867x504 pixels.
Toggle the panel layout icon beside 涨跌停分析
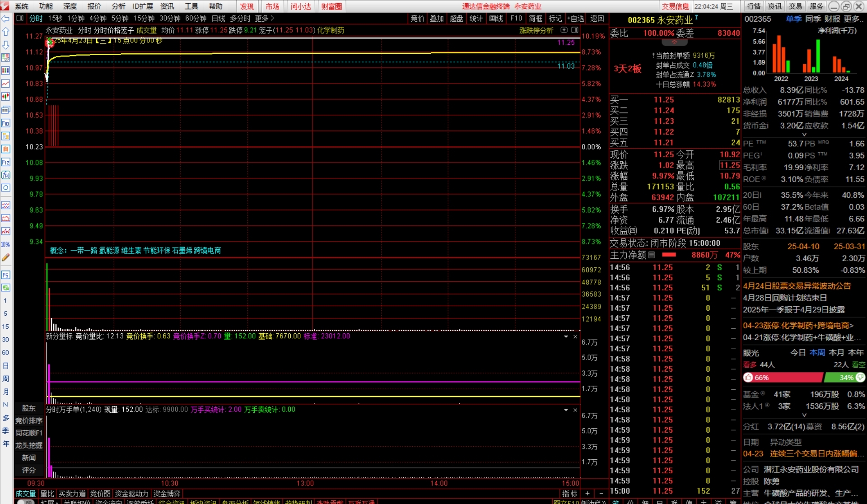tap(574, 30)
